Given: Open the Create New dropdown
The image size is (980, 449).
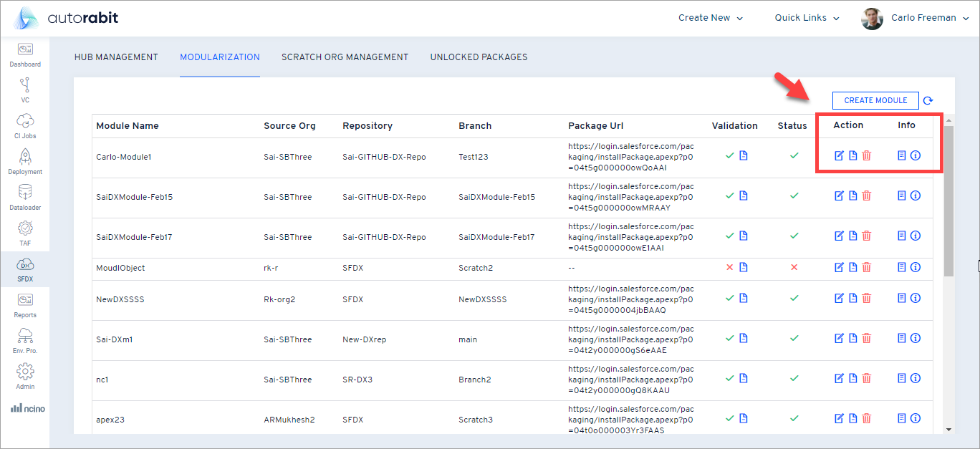Looking at the screenshot, I should click(x=710, y=17).
